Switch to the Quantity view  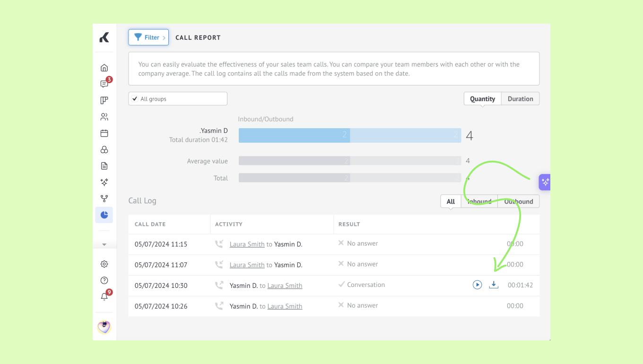tap(482, 99)
